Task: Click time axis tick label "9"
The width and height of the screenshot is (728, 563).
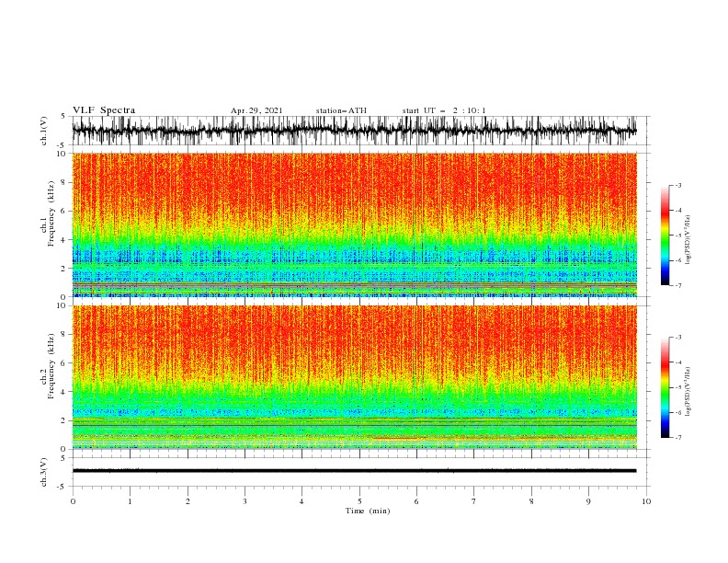Action: [588, 501]
